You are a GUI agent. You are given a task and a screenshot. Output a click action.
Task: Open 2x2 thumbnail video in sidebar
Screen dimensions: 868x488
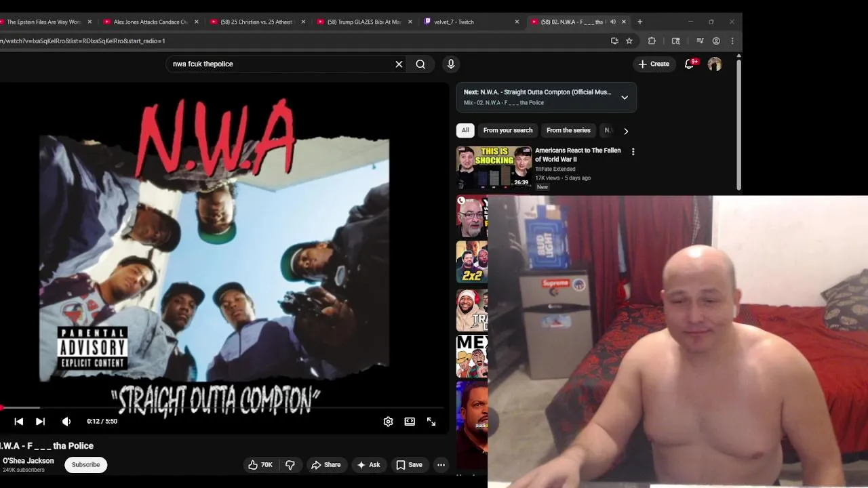[x=472, y=262]
